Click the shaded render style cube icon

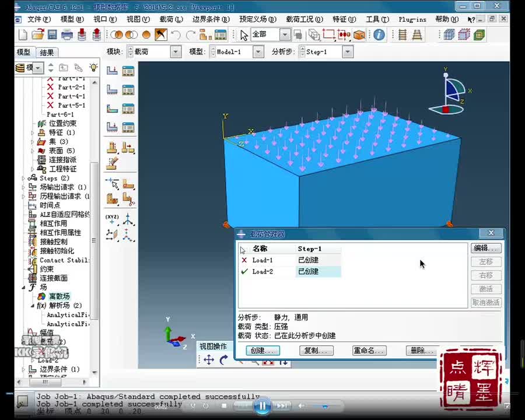tap(479, 34)
